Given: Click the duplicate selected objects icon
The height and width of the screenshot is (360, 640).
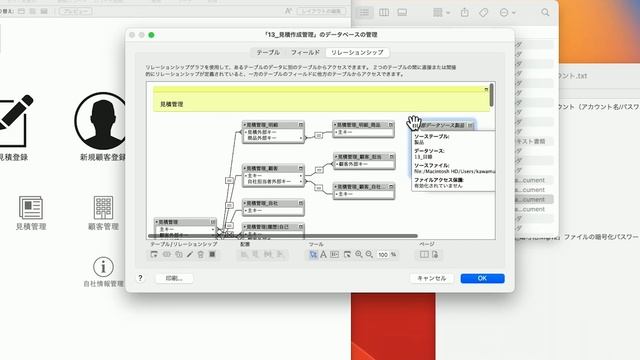Looking at the screenshot, I should coord(179,254).
